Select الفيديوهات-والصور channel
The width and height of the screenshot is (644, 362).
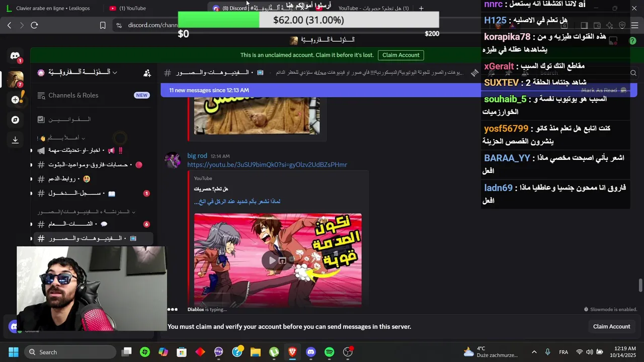coord(93,238)
